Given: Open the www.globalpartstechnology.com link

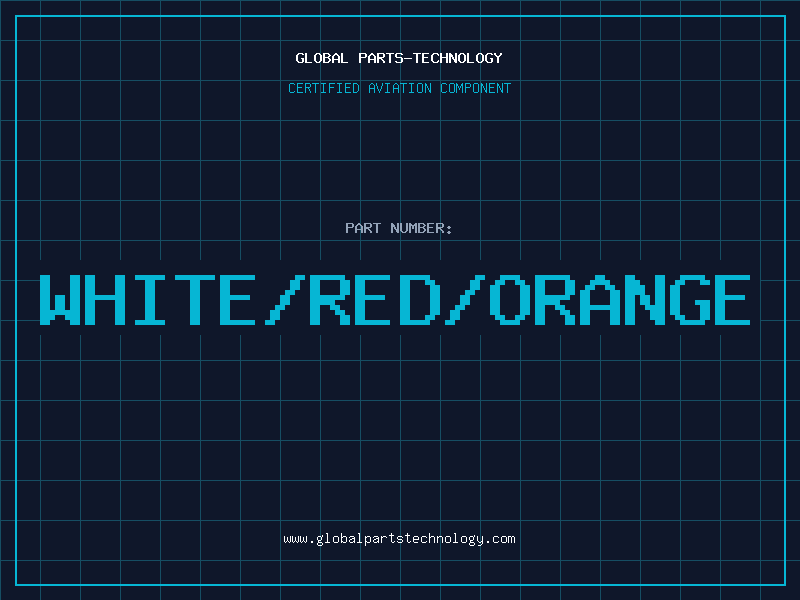Looking at the screenshot, I should (399, 539).
